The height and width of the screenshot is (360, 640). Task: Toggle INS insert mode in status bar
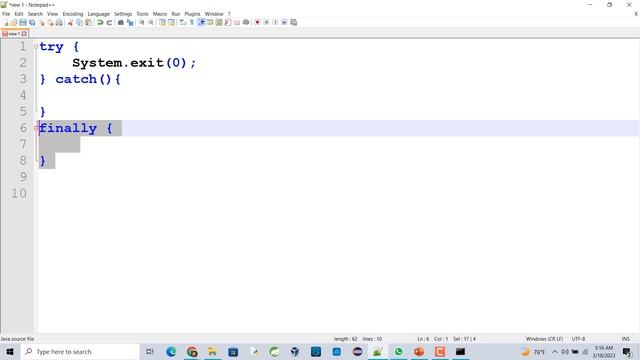pyautogui.click(x=625, y=339)
